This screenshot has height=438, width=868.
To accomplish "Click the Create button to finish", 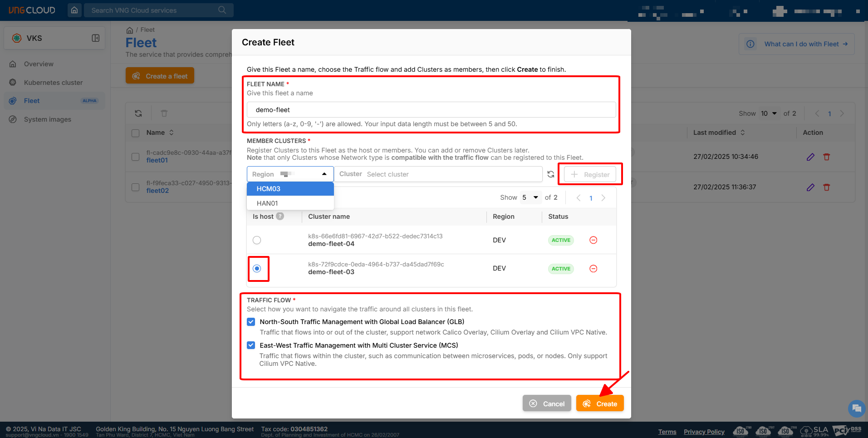I will (x=599, y=404).
